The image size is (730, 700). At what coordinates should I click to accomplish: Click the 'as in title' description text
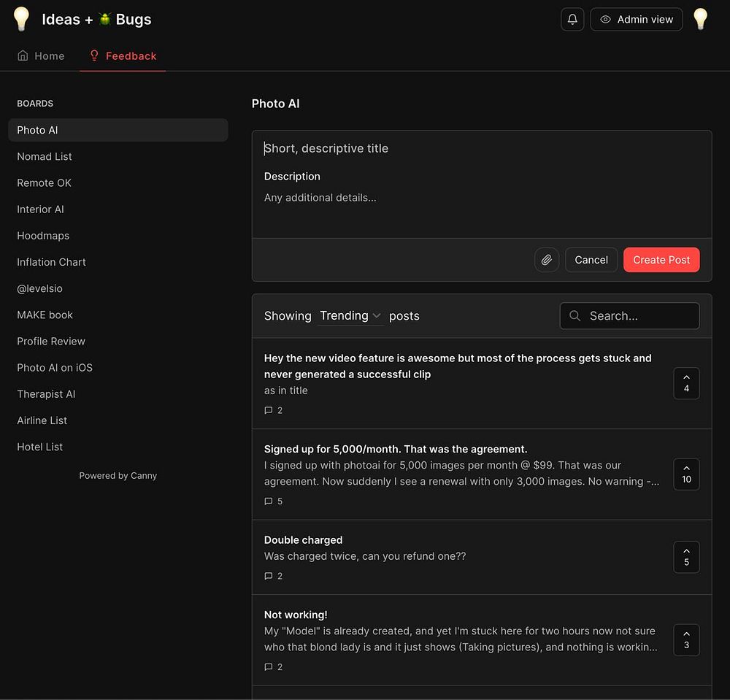pos(286,391)
